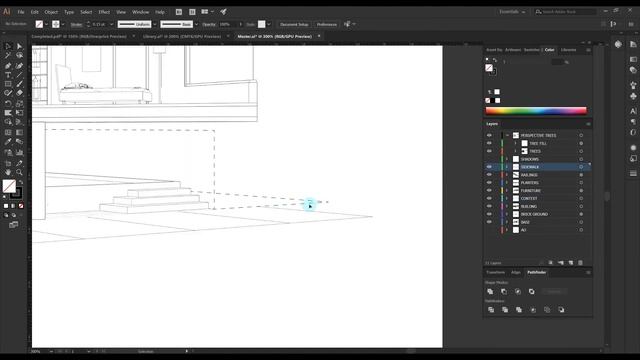Click the Preferences button
The width and height of the screenshot is (640, 360).
pyautogui.click(x=327, y=24)
